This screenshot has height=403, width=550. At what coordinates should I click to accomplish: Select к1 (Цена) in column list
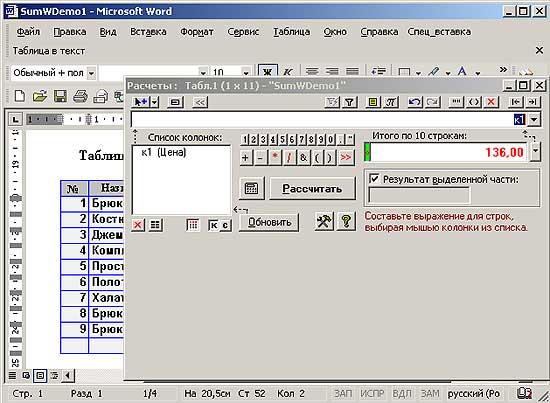click(x=164, y=153)
